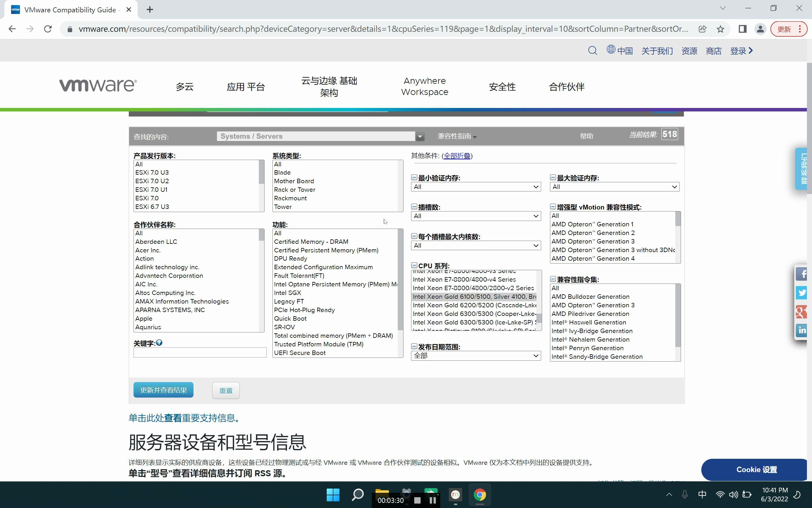
Task: Stop the screen recording
Action: coord(417,500)
